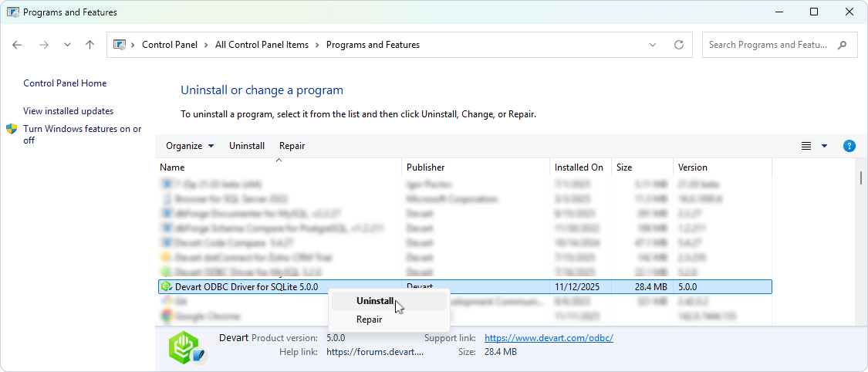
Task: Click the 5.0.0 version cell in the selected row
Action: tap(687, 287)
